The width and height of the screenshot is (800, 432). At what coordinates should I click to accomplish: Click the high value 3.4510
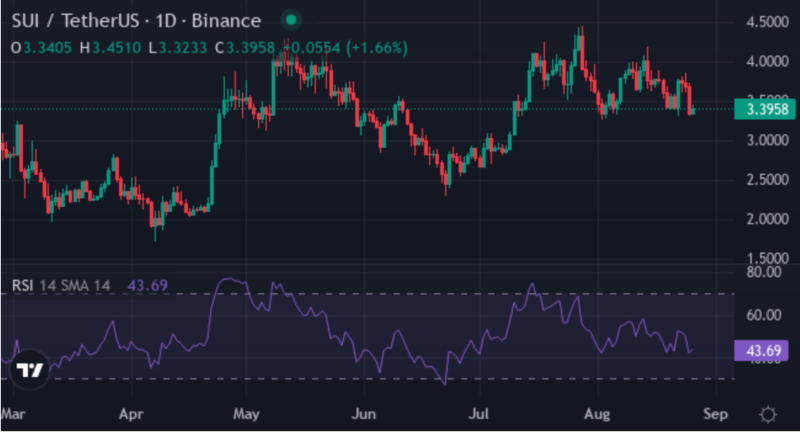[116, 48]
